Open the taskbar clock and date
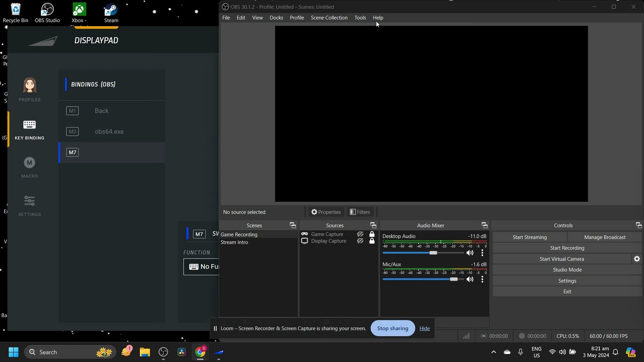This screenshot has width=644, height=362. [x=596, y=352]
